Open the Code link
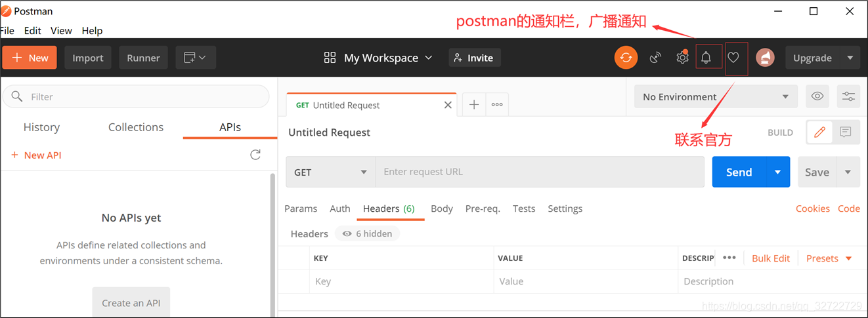 [x=848, y=209]
